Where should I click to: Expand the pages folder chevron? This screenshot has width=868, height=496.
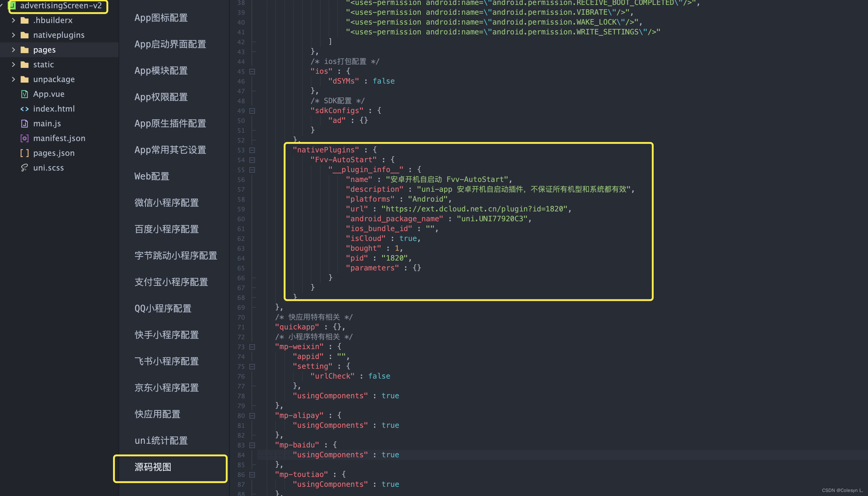point(13,50)
